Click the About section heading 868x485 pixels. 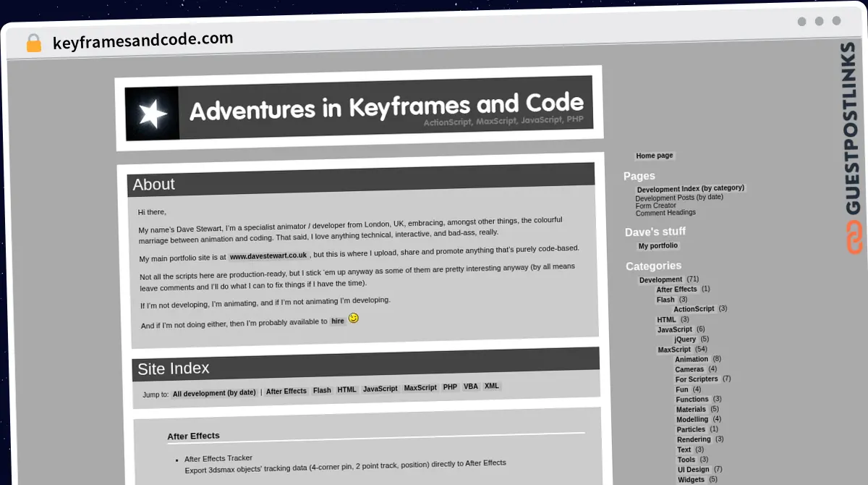pos(154,185)
